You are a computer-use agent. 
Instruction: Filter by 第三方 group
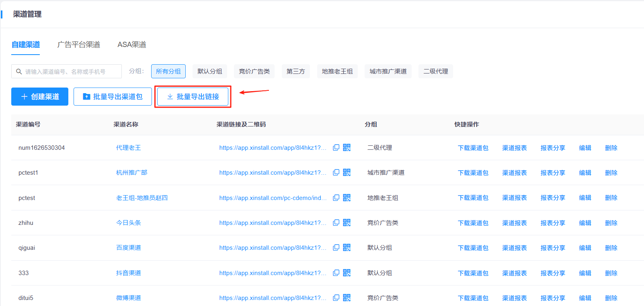296,71
